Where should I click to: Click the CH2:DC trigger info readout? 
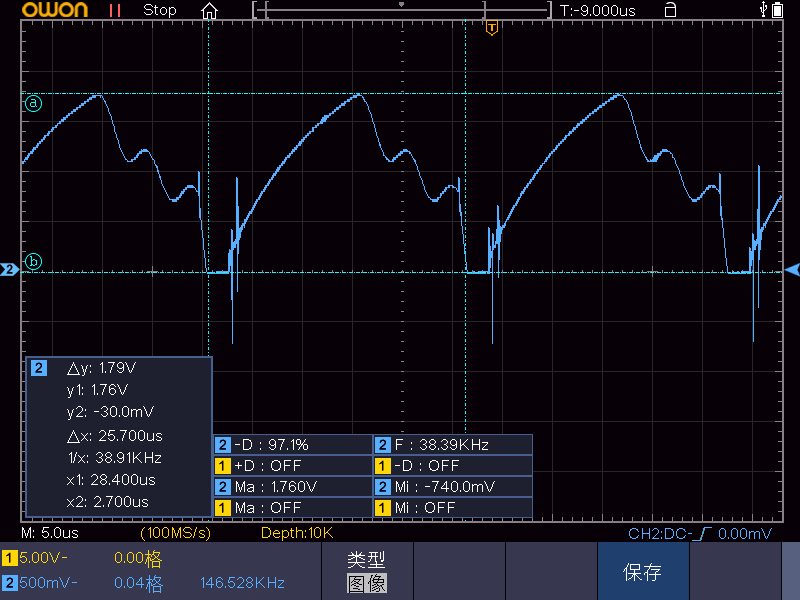tap(699, 534)
